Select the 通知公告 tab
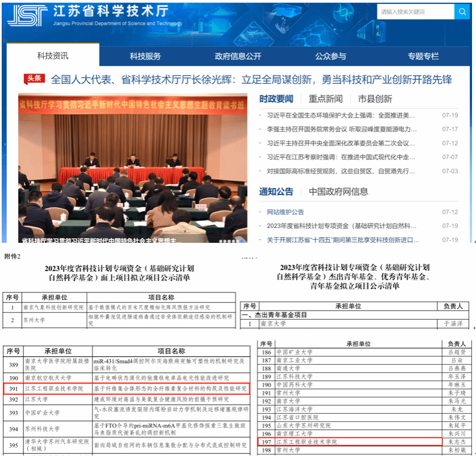 click(x=276, y=192)
